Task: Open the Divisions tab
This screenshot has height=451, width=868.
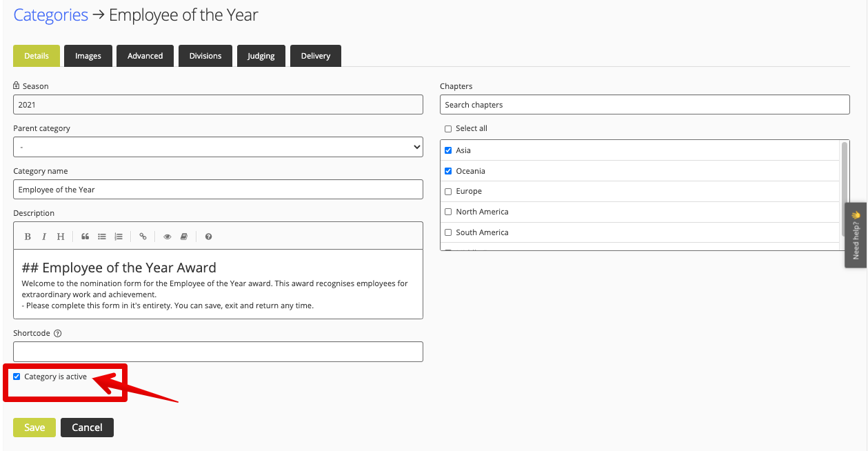Action: [x=205, y=55]
